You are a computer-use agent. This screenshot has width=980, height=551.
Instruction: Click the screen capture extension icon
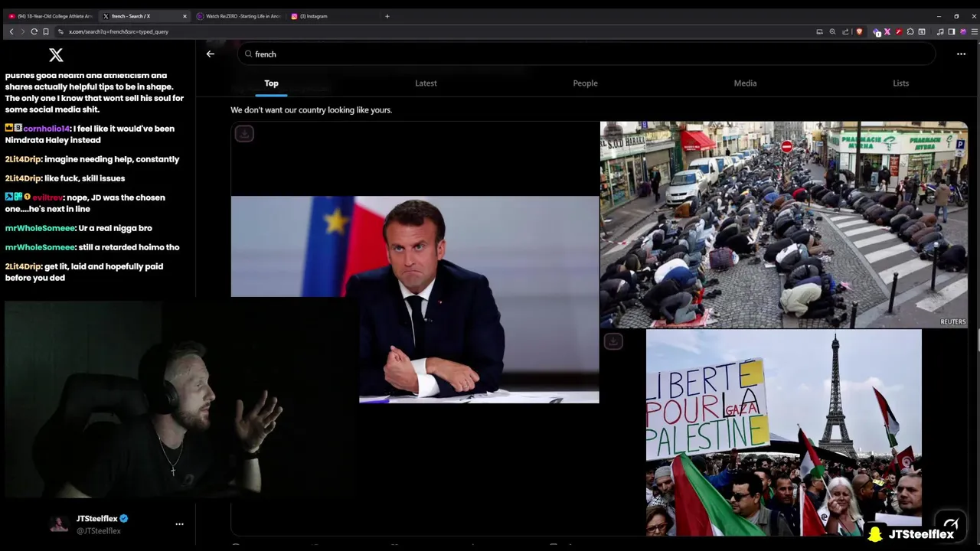(922, 31)
